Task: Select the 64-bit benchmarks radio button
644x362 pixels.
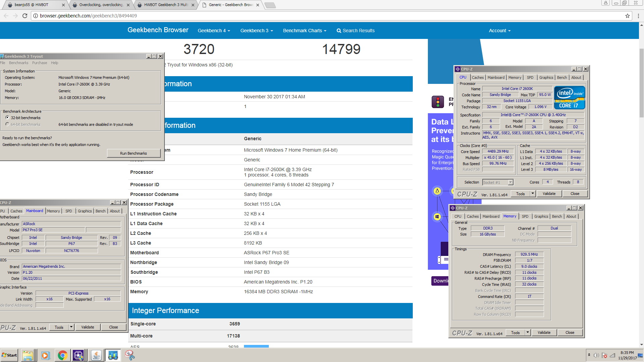Action: (x=7, y=124)
